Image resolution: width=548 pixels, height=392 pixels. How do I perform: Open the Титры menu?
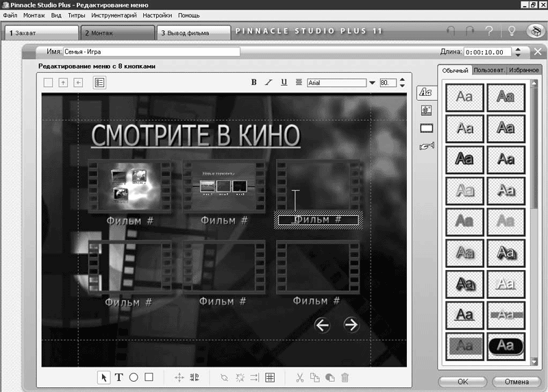(76, 15)
